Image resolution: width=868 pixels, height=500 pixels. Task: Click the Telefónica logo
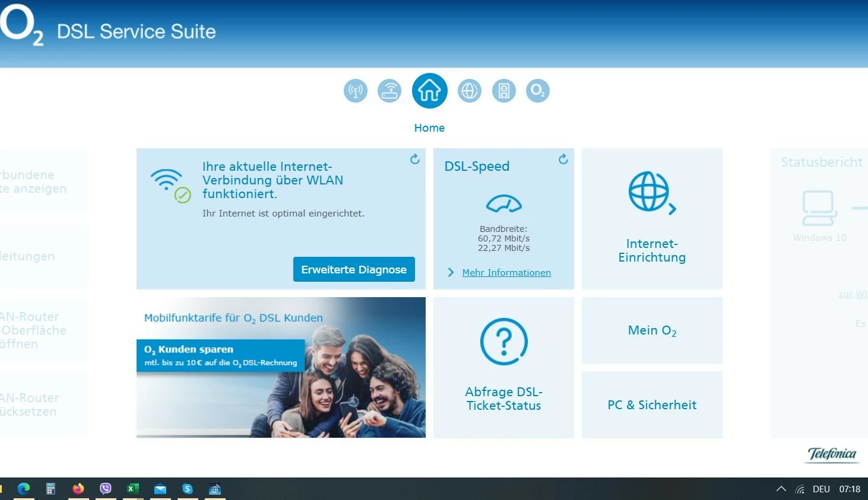(832, 454)
